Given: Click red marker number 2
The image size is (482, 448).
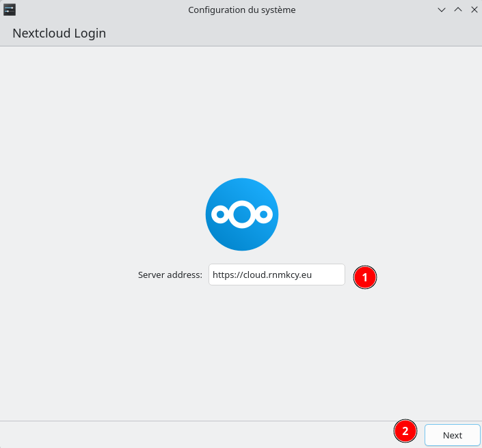Looking at the screenshot, I should 405,431.
